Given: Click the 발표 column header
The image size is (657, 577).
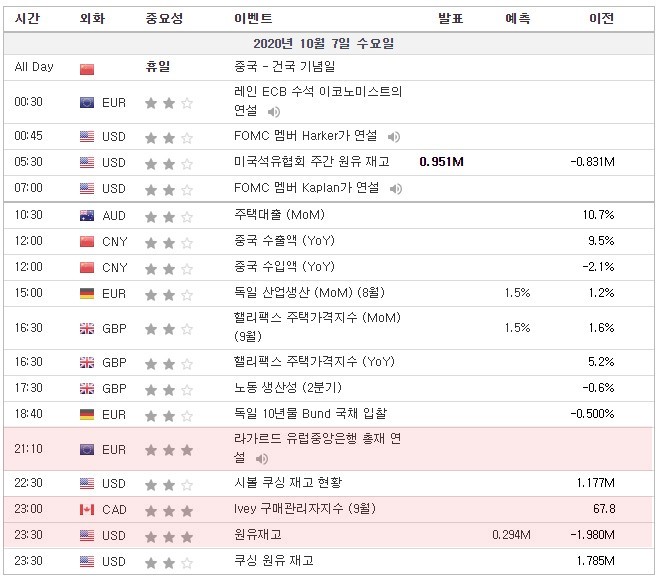Looking at the screenshot, I should [x=450, y=18].
